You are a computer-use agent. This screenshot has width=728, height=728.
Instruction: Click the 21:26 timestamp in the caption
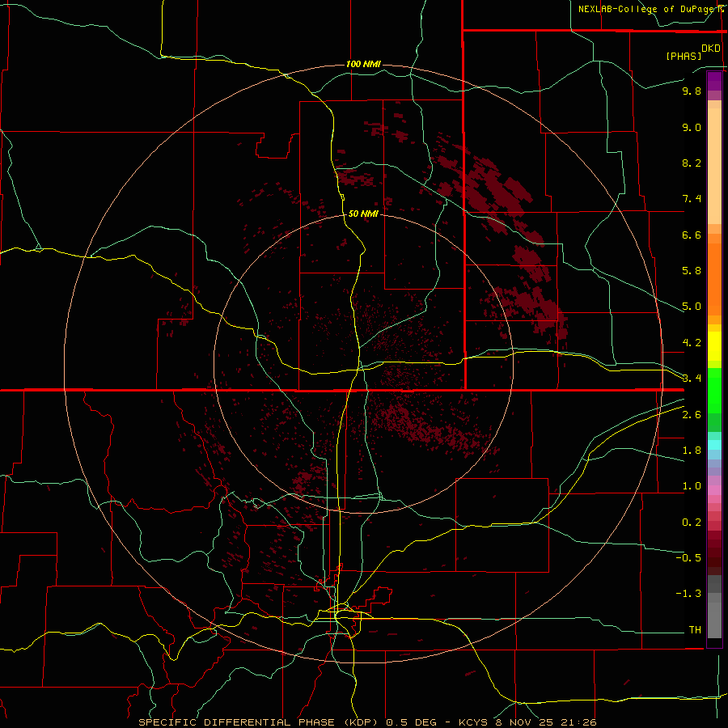pyautogui.click(x=578, y=722)
